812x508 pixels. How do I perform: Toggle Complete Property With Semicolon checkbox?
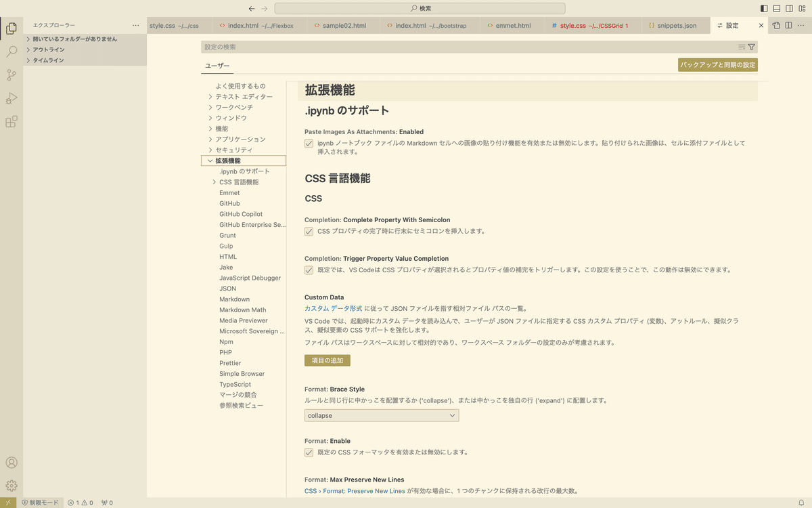309,231
